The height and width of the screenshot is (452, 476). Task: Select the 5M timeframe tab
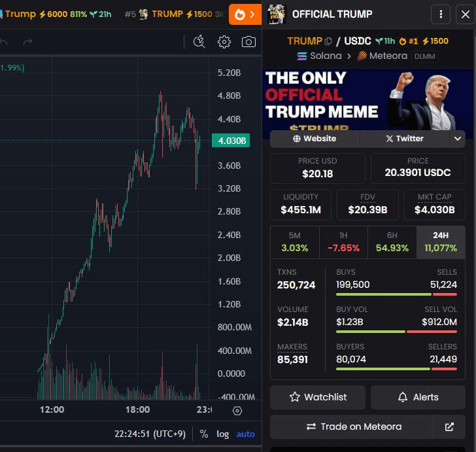pos(294,242)
